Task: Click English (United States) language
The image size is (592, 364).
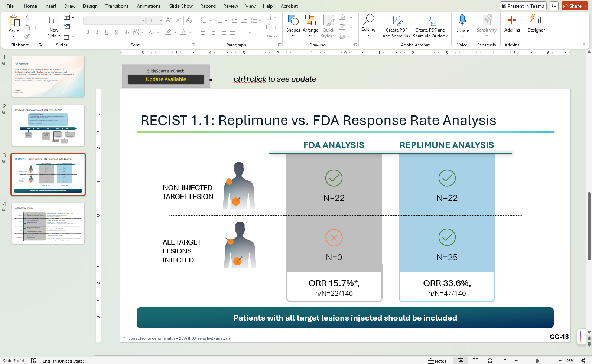Action: (64, 361)
